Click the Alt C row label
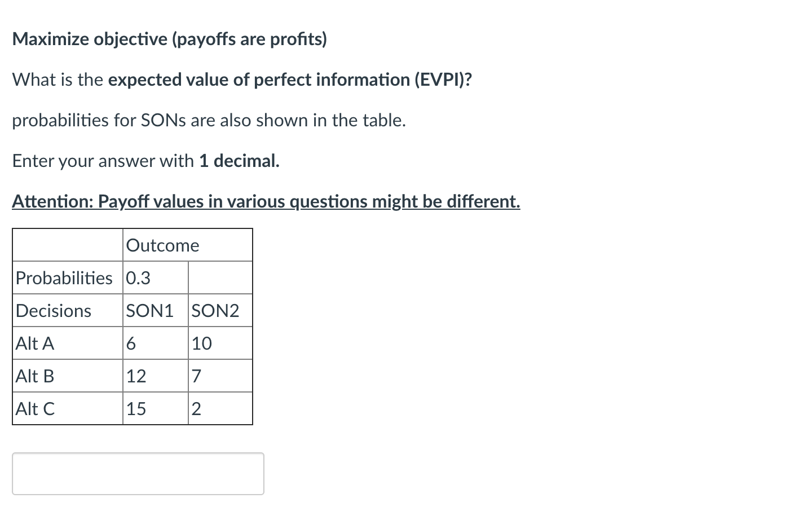 point(35,408)
